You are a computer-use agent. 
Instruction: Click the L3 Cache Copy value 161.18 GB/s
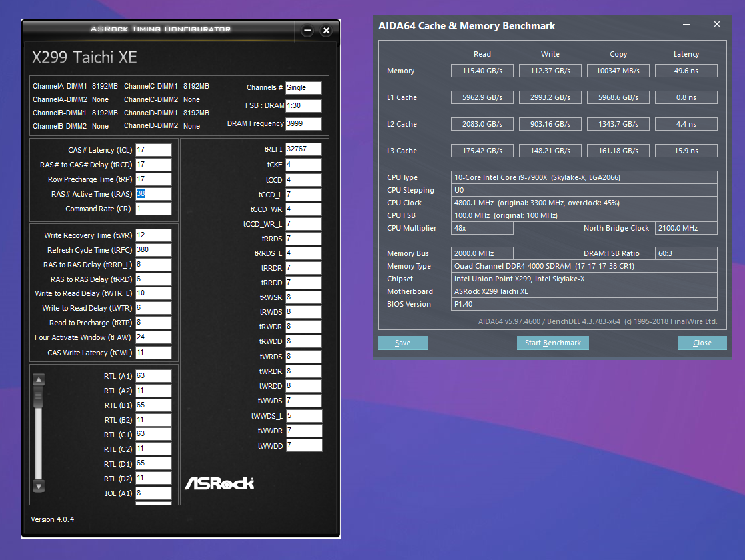click(x=618, y=151)
